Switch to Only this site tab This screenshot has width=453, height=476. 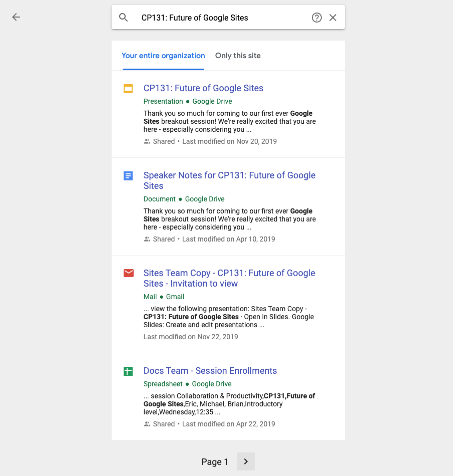[238, 56]
